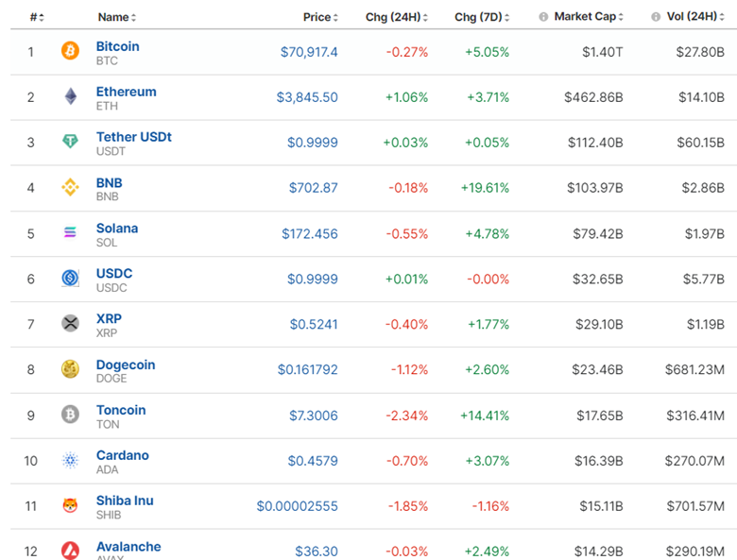
Task: Sort by Vol (24H) column header
Action: (695, 17)
